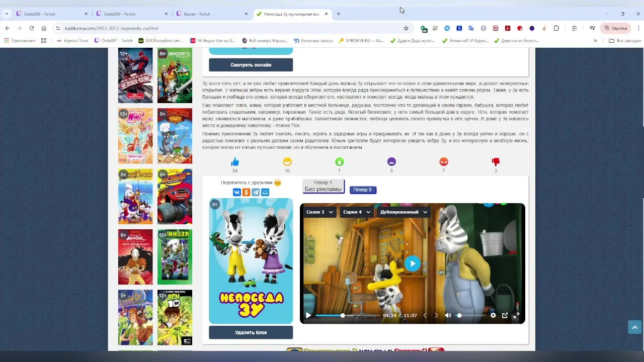Seek on the video progress bar
644x362 pixels.
pyautogui.click(x=348, y=316)
